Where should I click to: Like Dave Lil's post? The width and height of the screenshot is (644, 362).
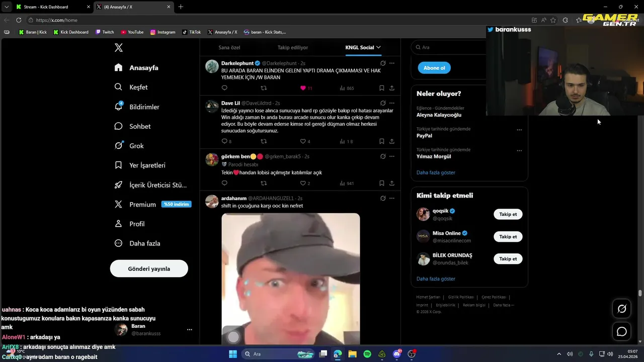coord(303,141)
